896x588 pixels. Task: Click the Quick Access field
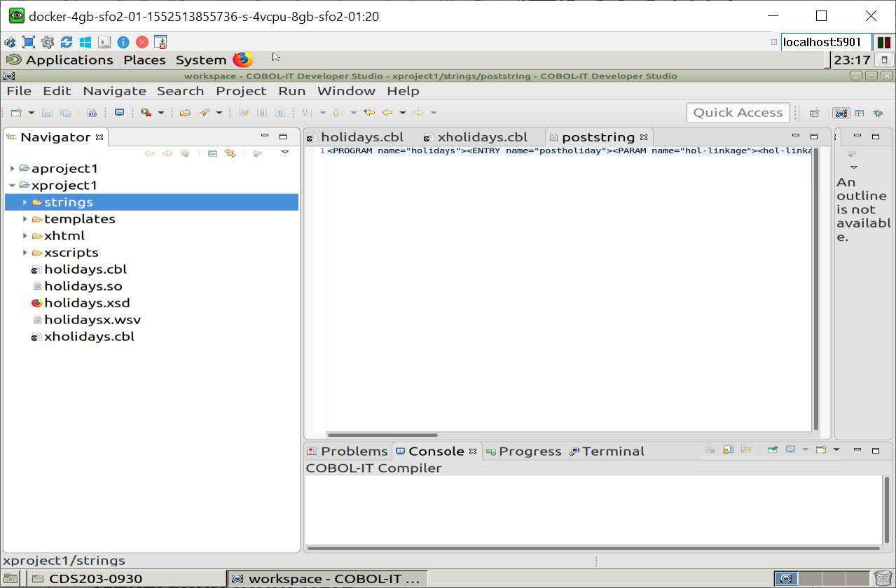coord(738,112)
